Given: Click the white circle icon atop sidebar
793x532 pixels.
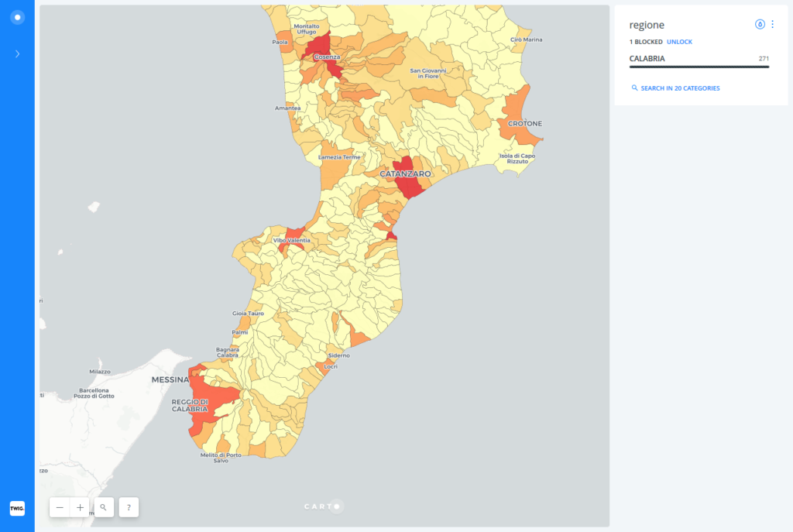Looking at the screenshot, I should click(17, 17).
